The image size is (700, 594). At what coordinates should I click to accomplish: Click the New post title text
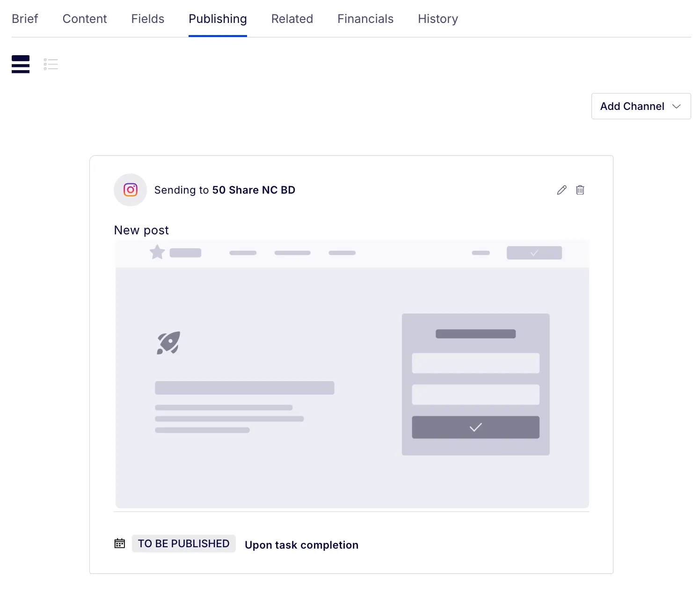pyautogui.click(x=141, y=230)
